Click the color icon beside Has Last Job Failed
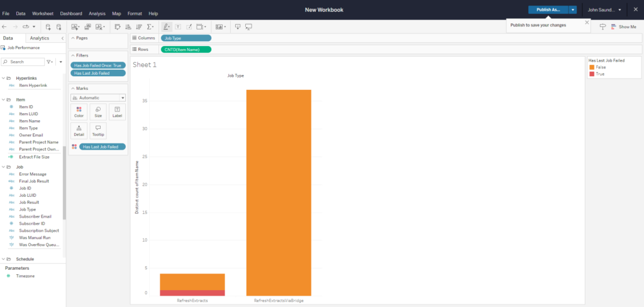644x307 pixels. tap(74, 147)
